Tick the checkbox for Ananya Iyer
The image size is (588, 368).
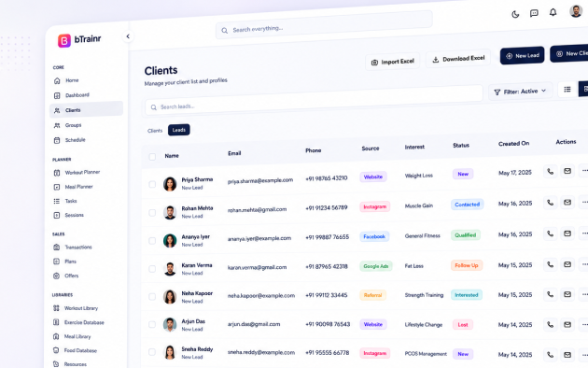click(x=152, y=241)
